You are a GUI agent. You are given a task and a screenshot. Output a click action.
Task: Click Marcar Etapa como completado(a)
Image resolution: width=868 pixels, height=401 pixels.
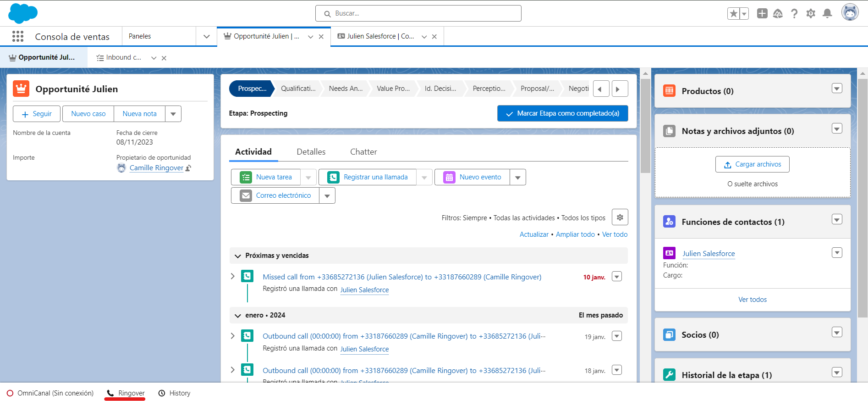pos(562,113)
